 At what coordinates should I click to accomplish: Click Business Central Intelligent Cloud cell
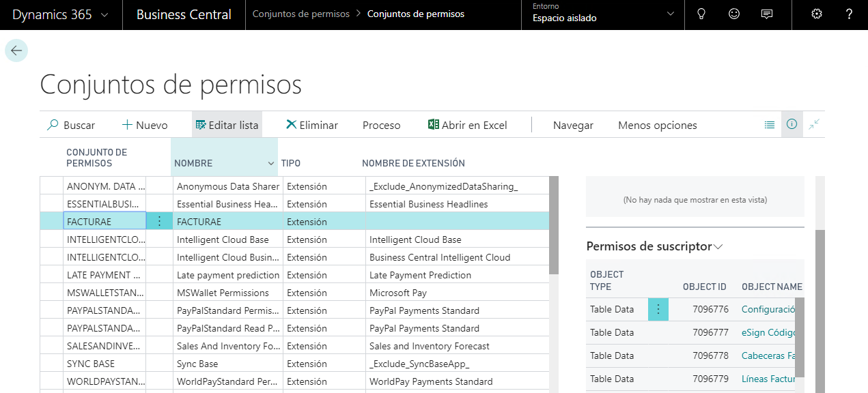(457, 257)
